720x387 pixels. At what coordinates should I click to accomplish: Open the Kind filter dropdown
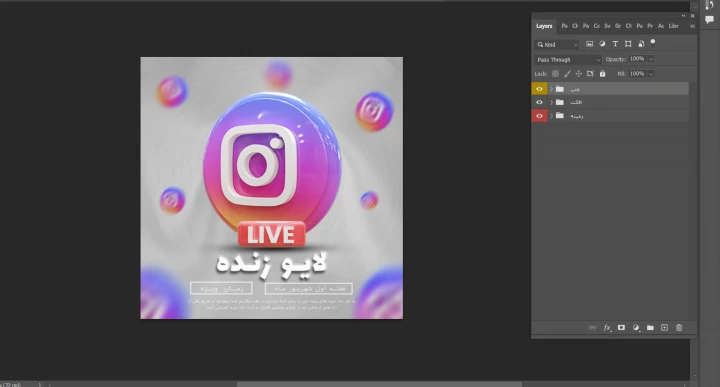pyautogui.click(x=557, y=45)
